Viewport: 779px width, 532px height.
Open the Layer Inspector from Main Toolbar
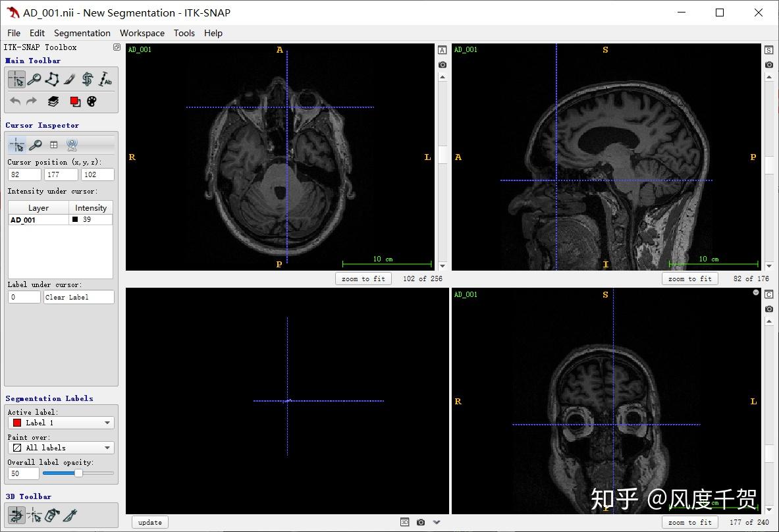coord(53,101)
